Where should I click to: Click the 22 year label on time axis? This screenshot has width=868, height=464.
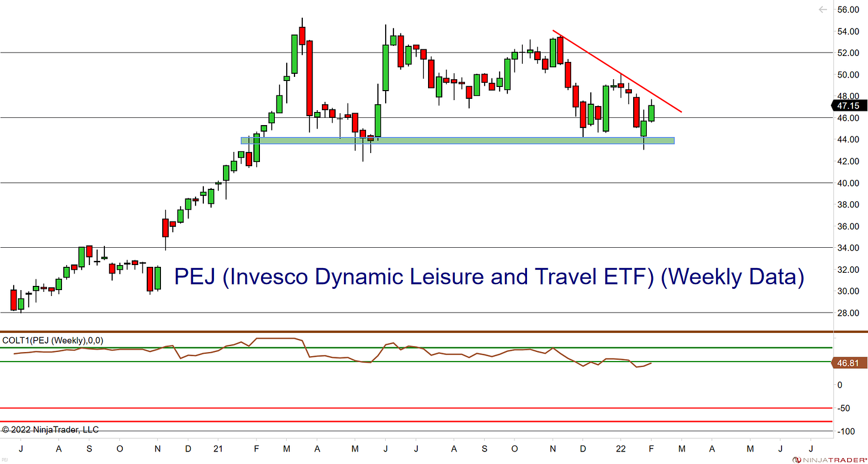pos(621,448)
